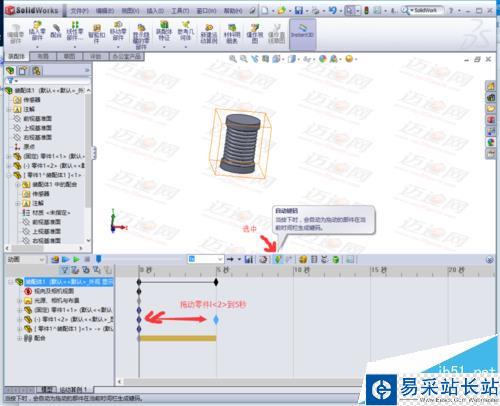Screen dimensions: 500x406
Task: Click Play from Start button in MotionManager
Action: coord(66,259)
